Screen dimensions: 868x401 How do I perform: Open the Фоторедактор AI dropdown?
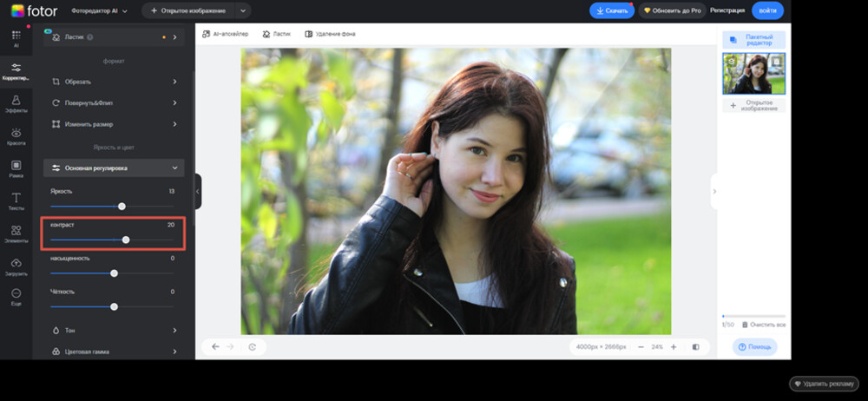click(x=99, y=10)
